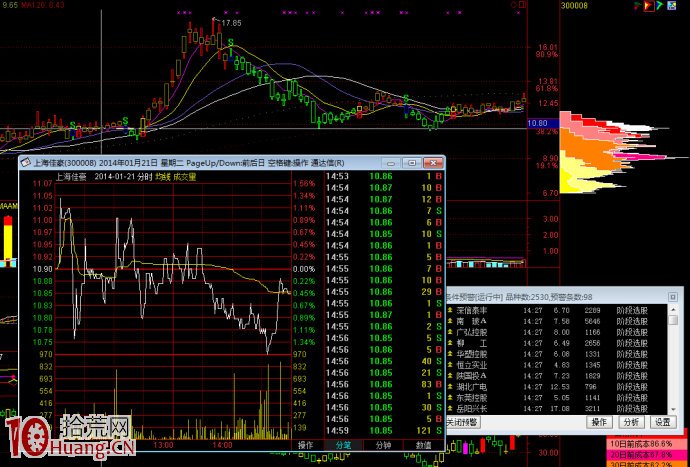The width and height of the screenshot is (690, 467).
Task: Click the alert icon beside 深信泰丰
Action: (450, 309)
